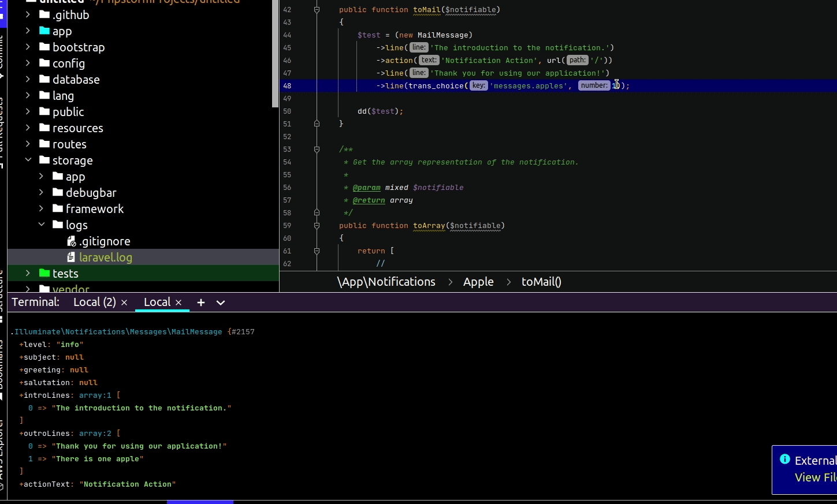Collapse the logs folder
Image resolution: width=837 pixels, height=504 pixels.
point(41,225)
